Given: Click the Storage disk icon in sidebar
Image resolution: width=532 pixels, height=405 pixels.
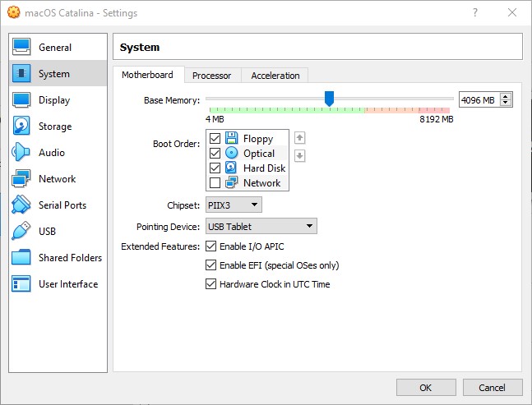Looking at the screenshot, I should coord(21,126).
